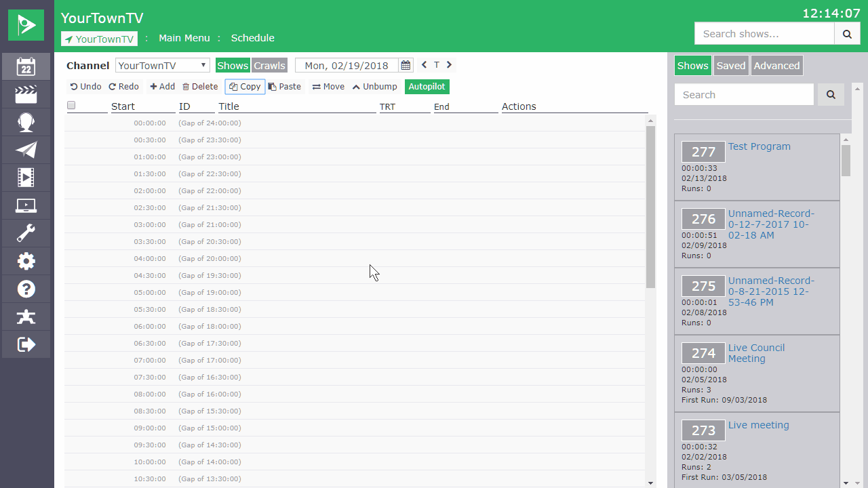The height and width of the screenshot is (488, 868).
Task: Select the 00:00:00 gap row
Action: [x=355, y=123]
